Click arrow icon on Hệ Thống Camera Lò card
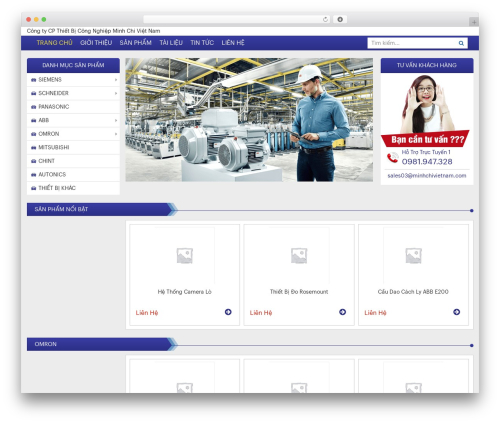 tap(228, 312)
